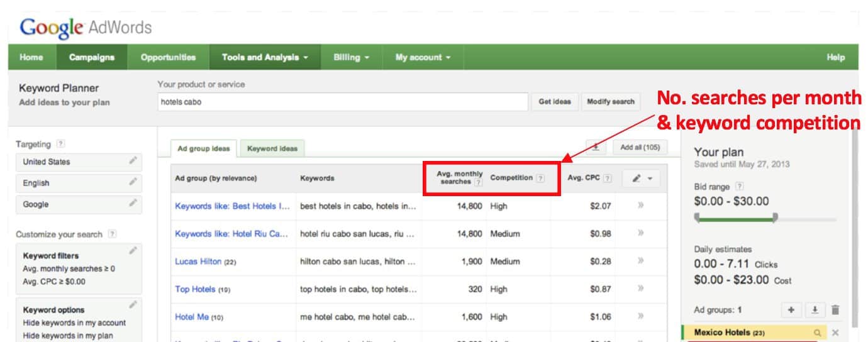Screen dimensions: 868x342
Task: Open Tools and Analysis dropdown menu
Action: coord(265,57)
